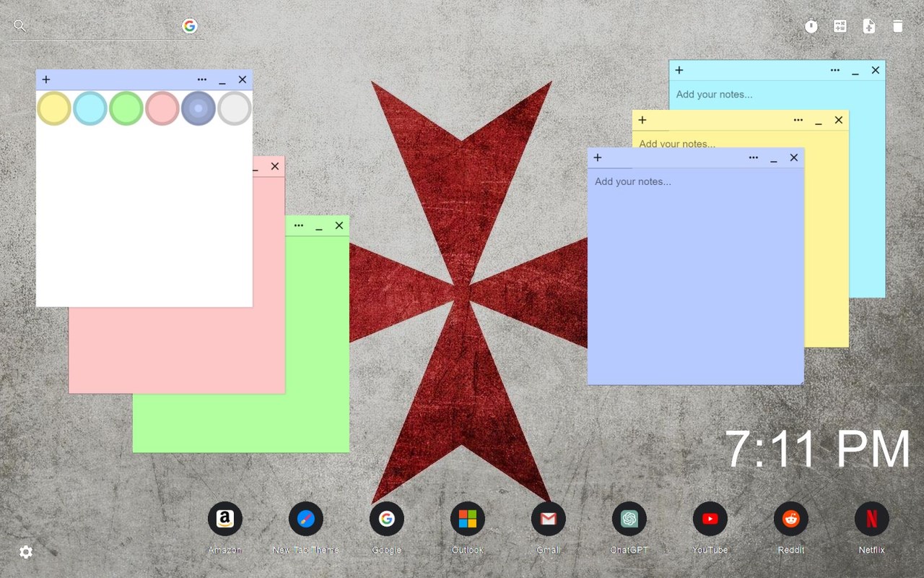Create a new sticky note from the top toolbar
Screen dimensions: 924x578
click(869, 26)
